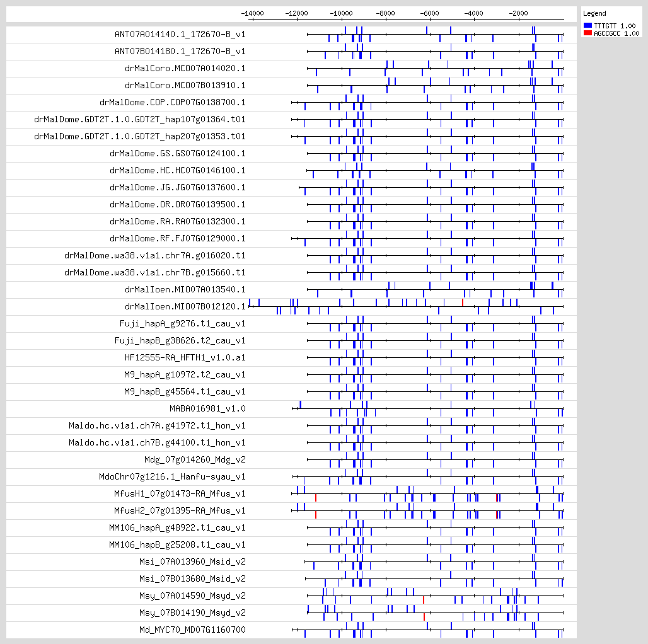Click the leftmost red marker in the MfusH1_07g01473-RA_Mfus_v1 row
648x644 pixels.
click(315, 498)
